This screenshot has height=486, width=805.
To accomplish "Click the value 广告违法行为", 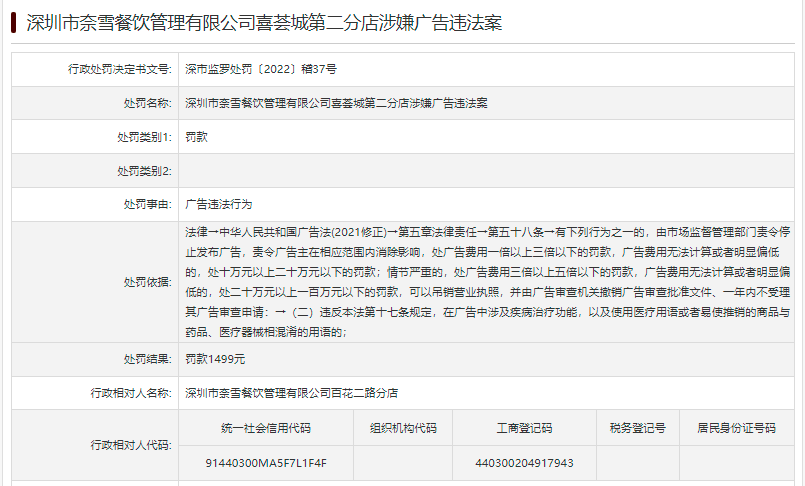I will click(x=219, y=204).
